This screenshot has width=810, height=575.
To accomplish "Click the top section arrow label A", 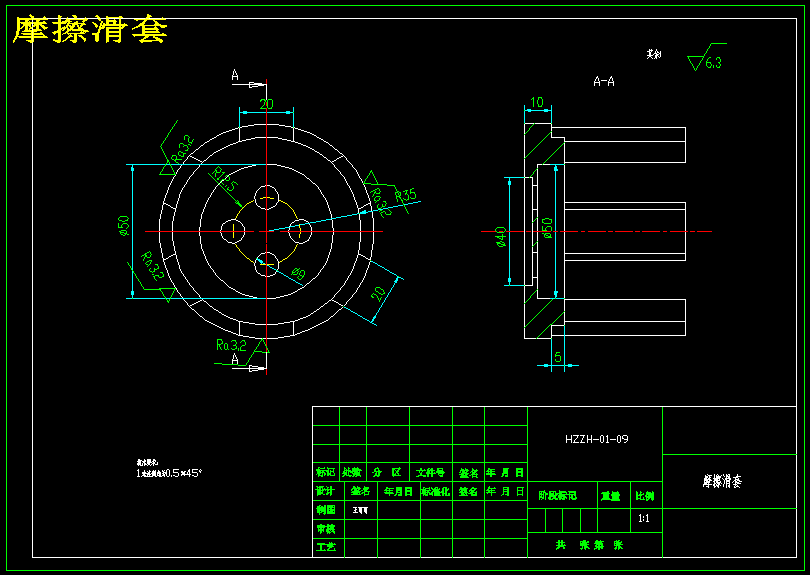I will click(235, 76).
